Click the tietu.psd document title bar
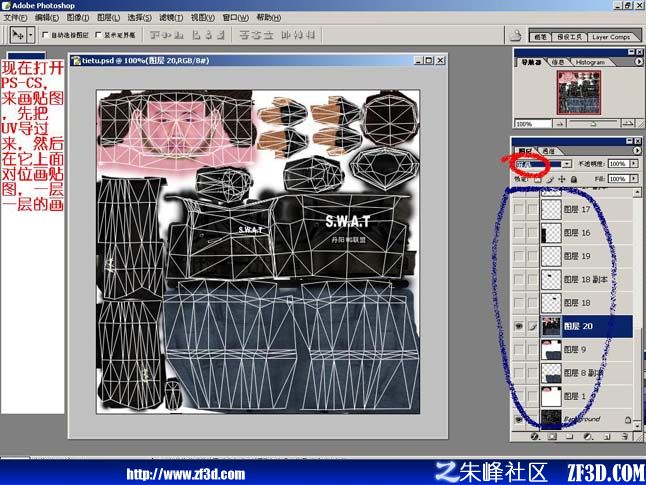The image size is (646, 485). click(x=259, y=61)
